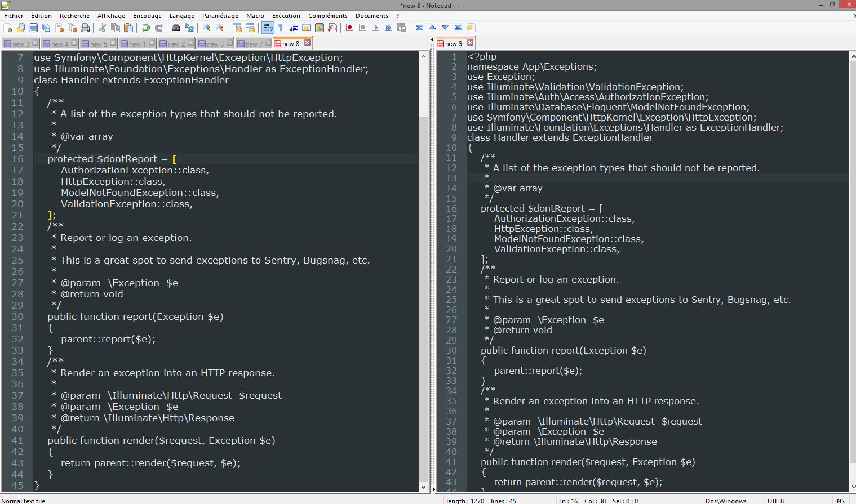Select the new 6 tab
The image size is (856, 504).
(x=212, y=44)
